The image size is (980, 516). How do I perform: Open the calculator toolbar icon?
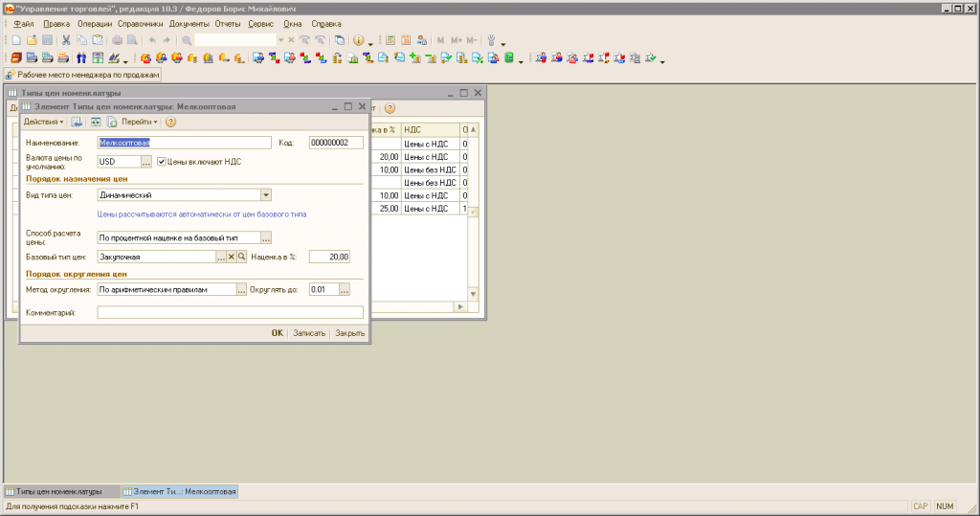[x=390, y=40]
